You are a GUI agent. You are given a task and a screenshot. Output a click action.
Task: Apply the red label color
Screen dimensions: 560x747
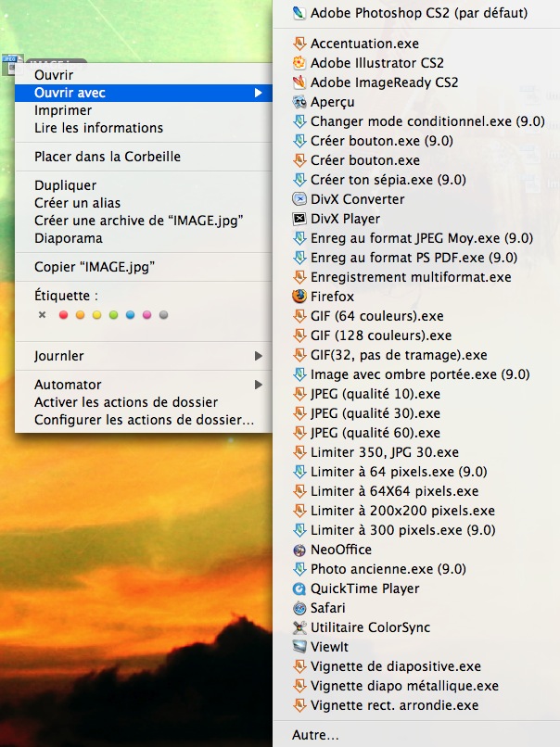click(63, 315)
